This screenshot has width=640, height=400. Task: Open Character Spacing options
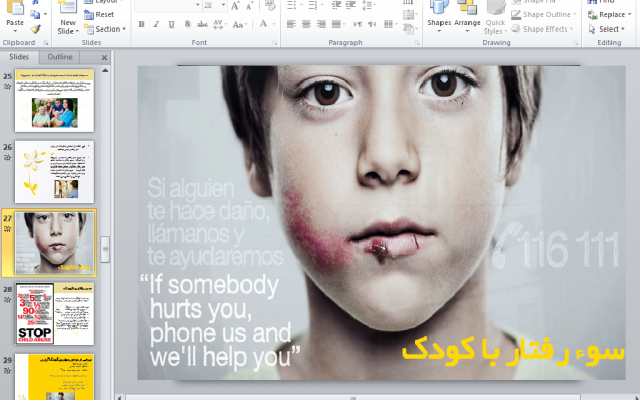click(220, 24)
